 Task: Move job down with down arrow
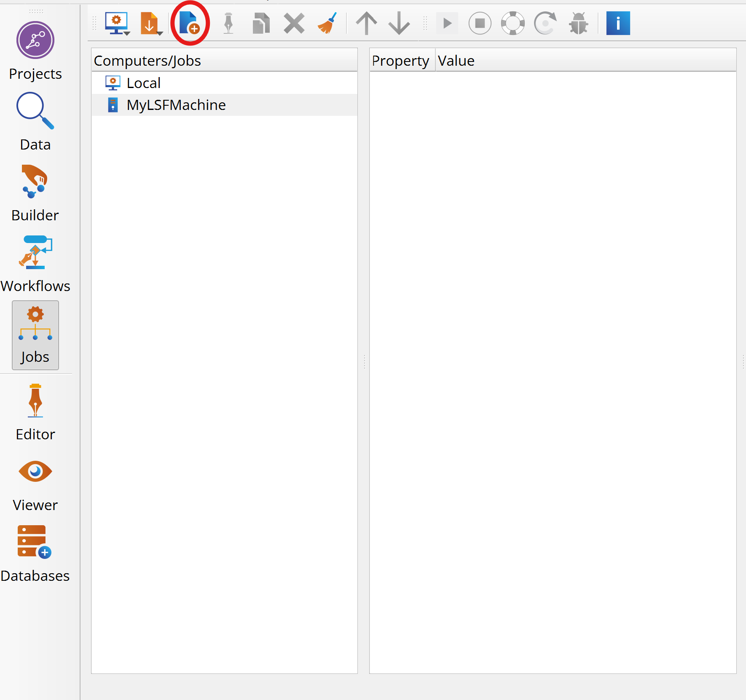pyautogui.click(x=399, y=23)
